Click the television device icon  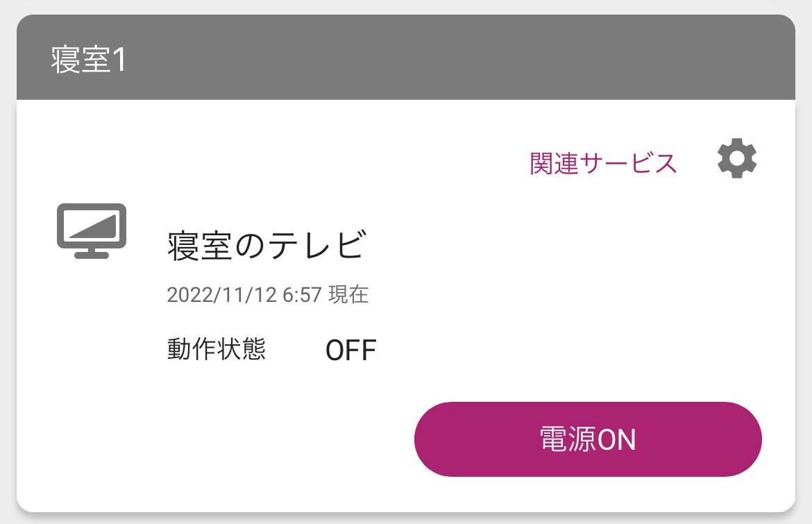click(x=91, y=230)
